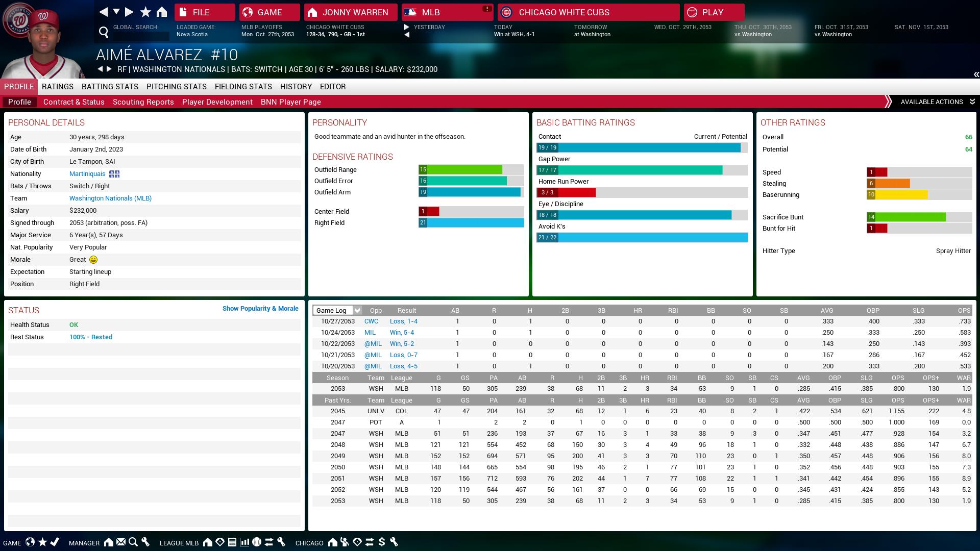Open the league statistics bar chart icon
980x551 pixels.
244,542
